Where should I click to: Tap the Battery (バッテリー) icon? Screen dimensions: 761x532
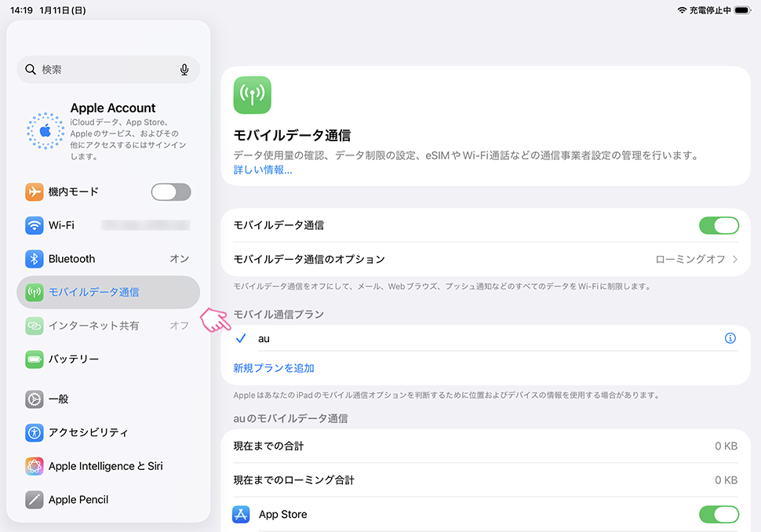34,359
